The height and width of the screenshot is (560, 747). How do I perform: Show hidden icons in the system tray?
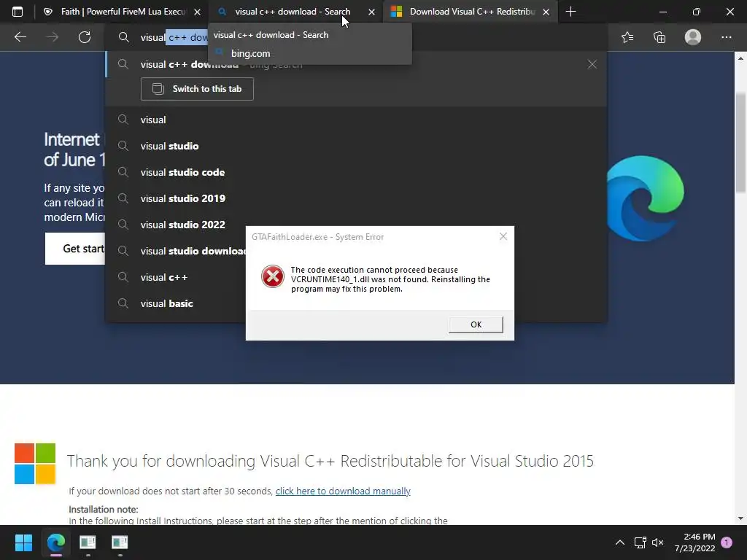point(620,542)
